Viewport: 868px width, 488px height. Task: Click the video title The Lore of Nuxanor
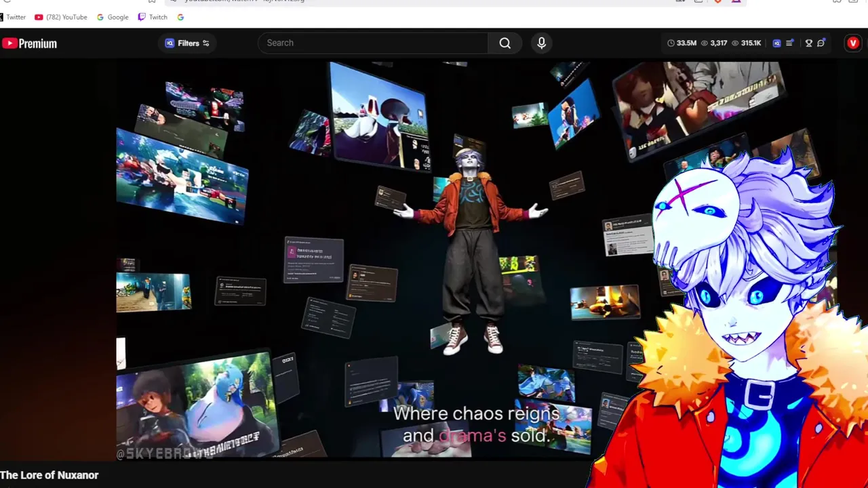(x=50, y=475)
